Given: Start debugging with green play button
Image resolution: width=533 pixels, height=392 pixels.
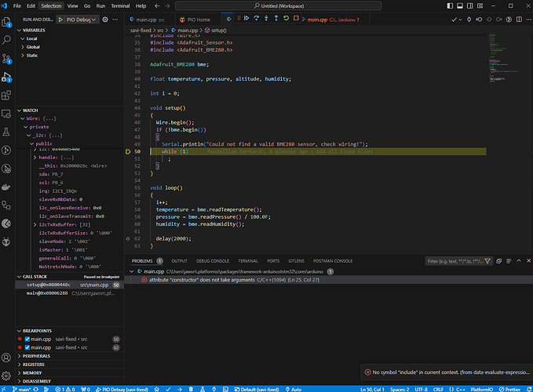Looking at the screenshot, I should click(60, 20).
